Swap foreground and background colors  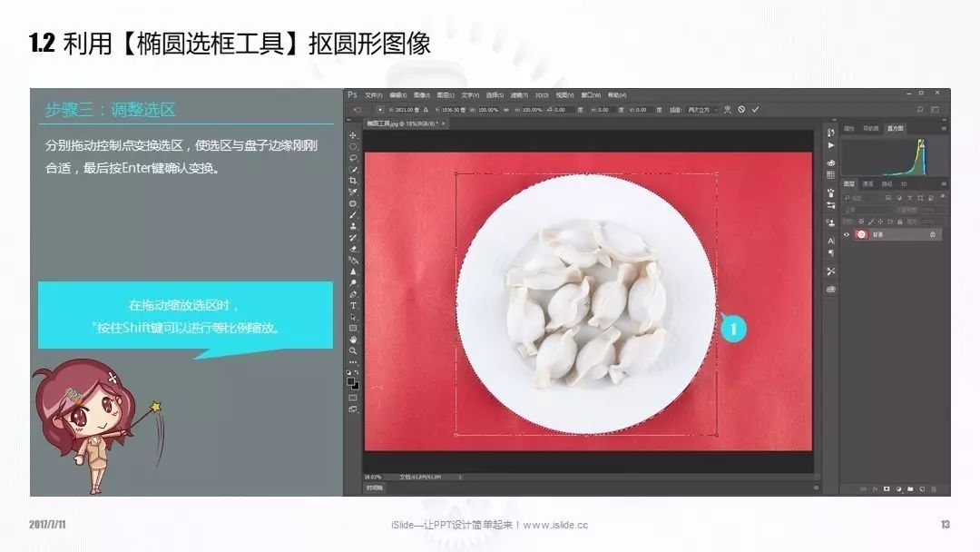coord(357,372)
